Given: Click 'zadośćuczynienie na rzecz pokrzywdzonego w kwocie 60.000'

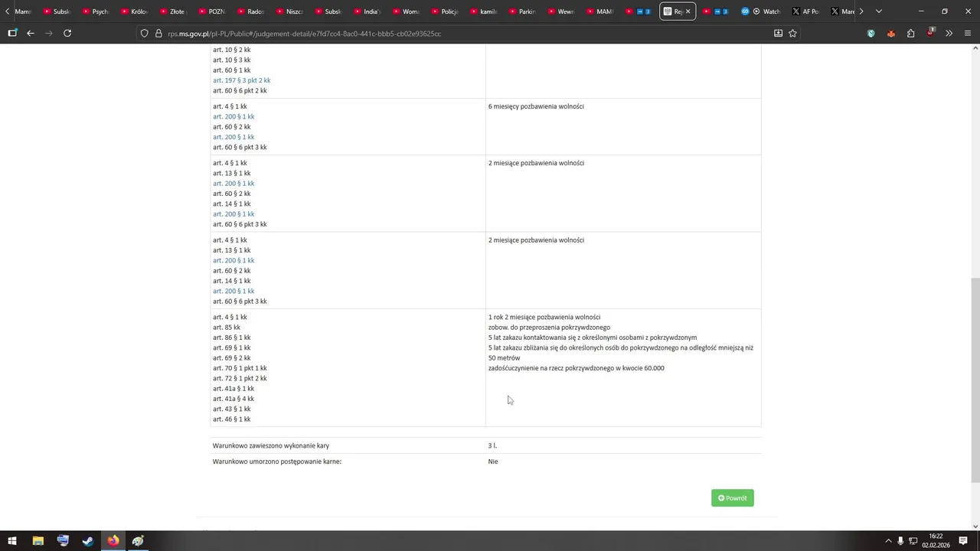Looking at the screenshot, I should [x=577, y=368].
